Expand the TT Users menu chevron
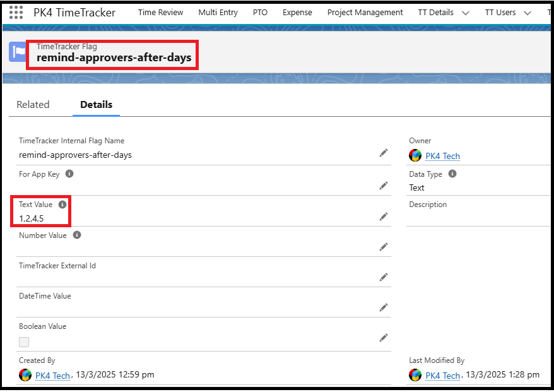This screenshot has width=554, height=392. (x=527, y=13)
